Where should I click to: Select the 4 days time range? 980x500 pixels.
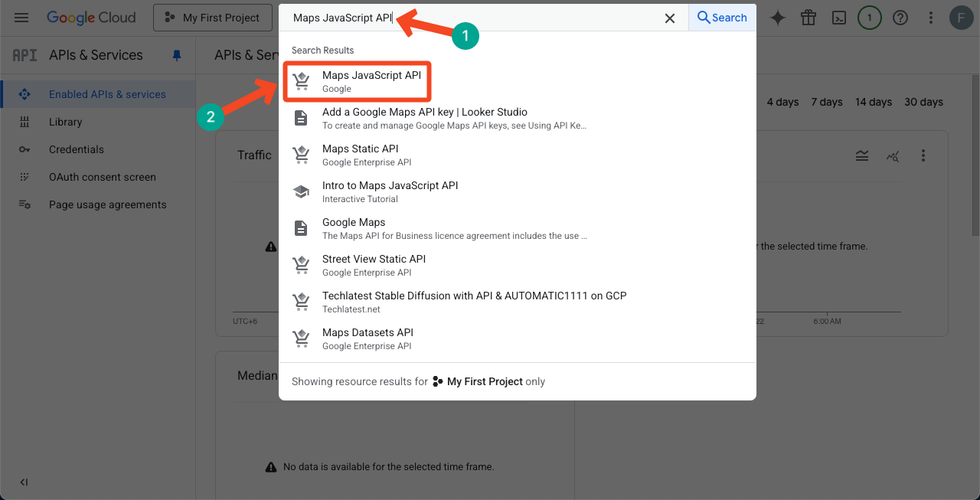click(x=782, y=102)
